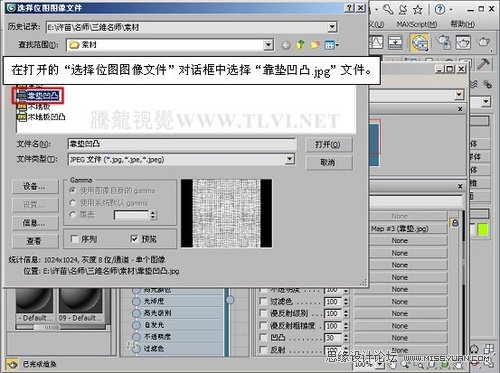
Task: Expand the 文件类型 JPEG file type dropdown
Action: [x=290, y=159]
